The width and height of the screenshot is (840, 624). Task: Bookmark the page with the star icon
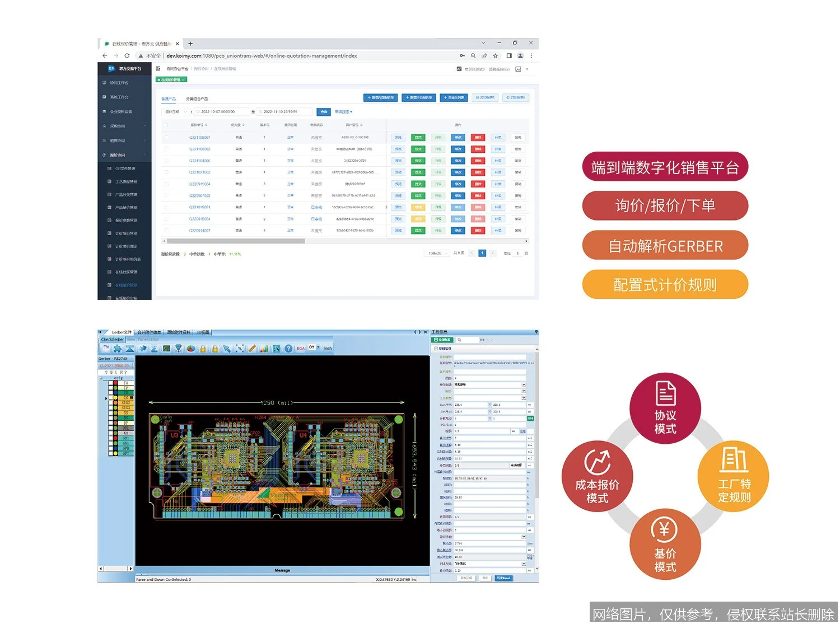495,56
